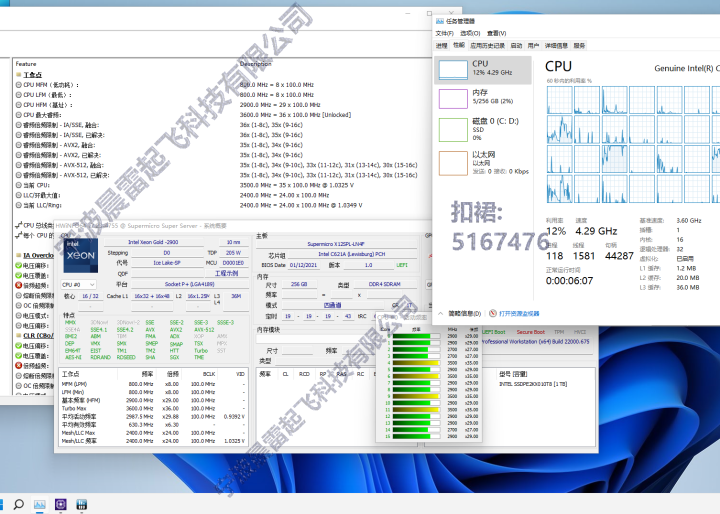The width and height of the screenshot is (720, 514).
Task: Click green check beside 电压偏移 under IA Overclocking
Action: 18,265
